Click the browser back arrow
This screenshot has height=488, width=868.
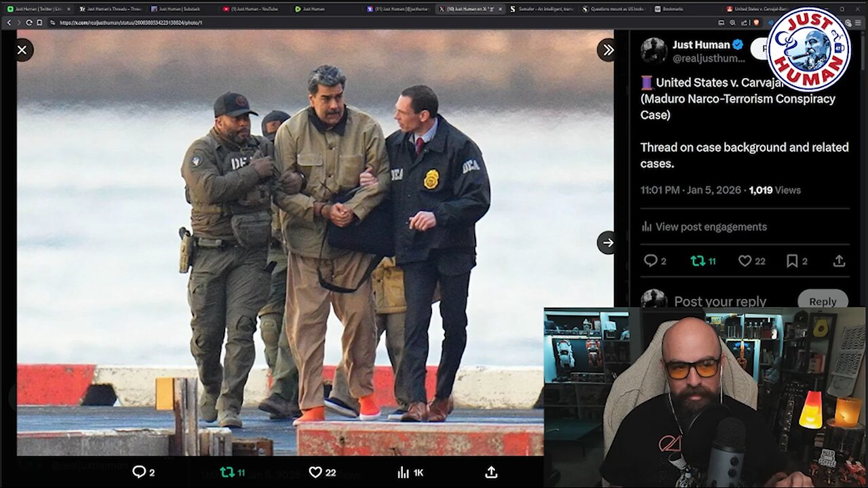point(9,22)
